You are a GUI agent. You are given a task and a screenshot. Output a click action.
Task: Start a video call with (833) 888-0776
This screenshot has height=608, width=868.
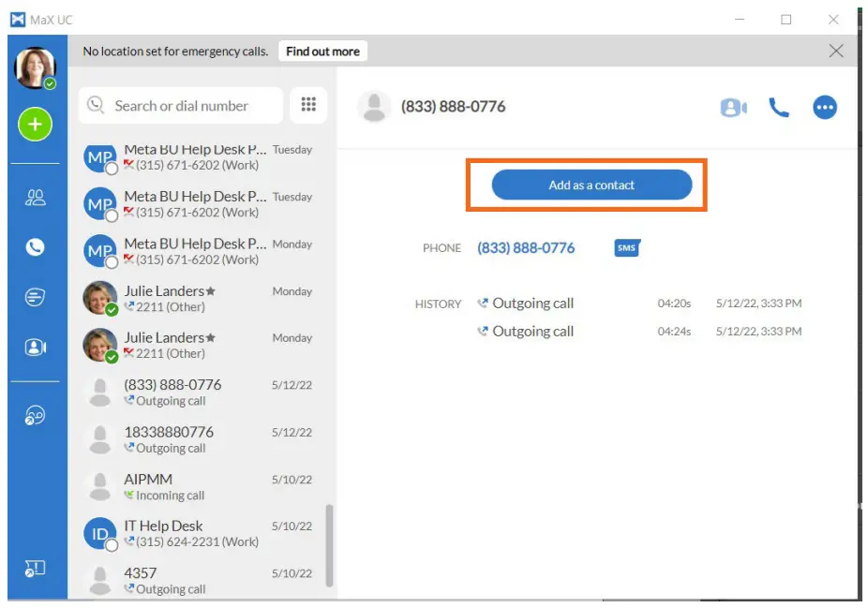coord(734,107)
